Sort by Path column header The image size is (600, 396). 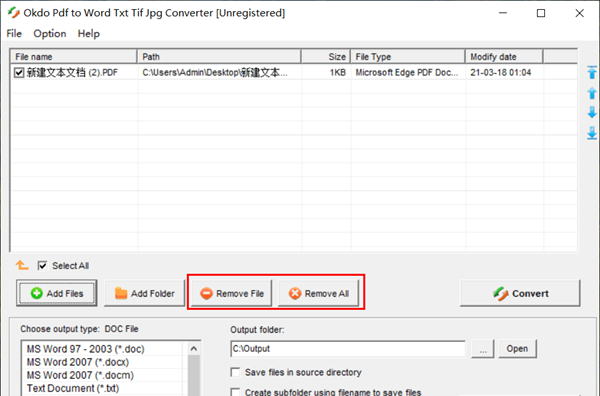click(x=219, y=57)
